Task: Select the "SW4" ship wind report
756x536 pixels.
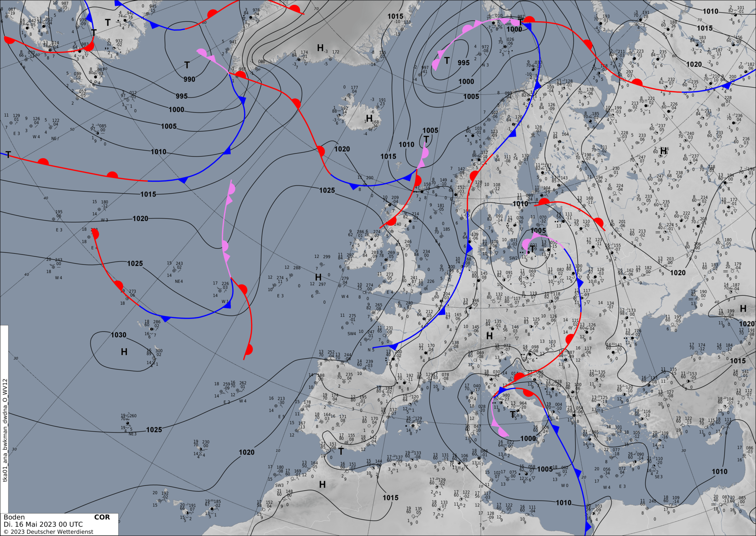Action: pyautogui.click(x=351, y=334)
